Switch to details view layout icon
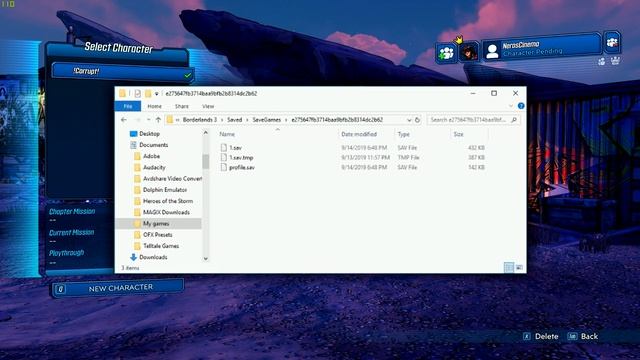640x360 pixels. point(509,267)
